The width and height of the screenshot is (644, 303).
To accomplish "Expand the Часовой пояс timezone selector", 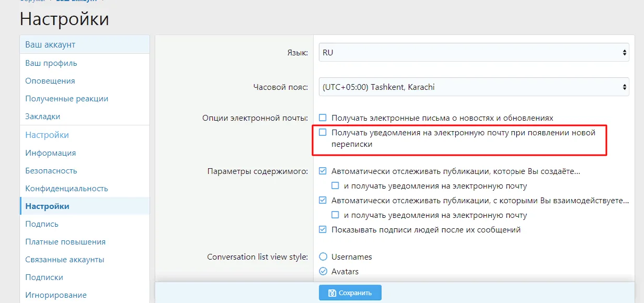I will (473, 87).
